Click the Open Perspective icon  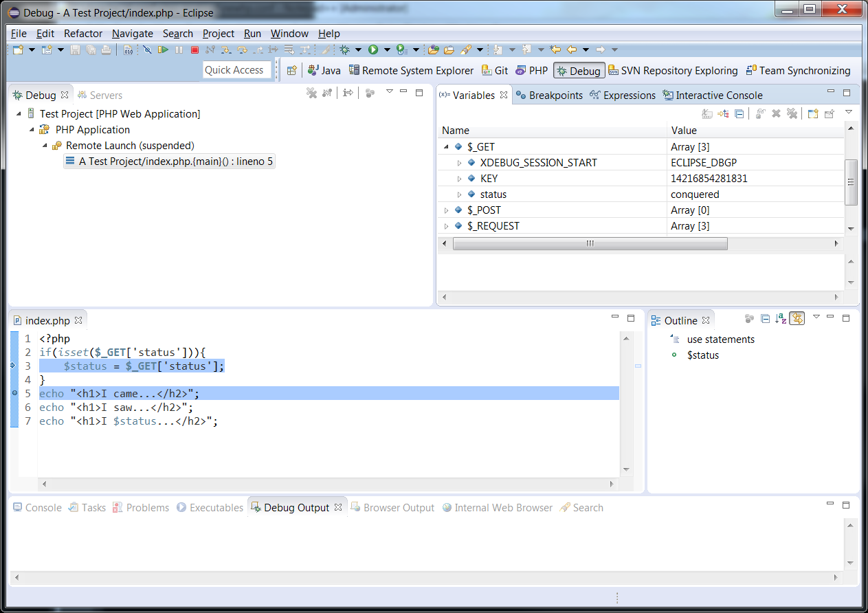pos(292,70)
